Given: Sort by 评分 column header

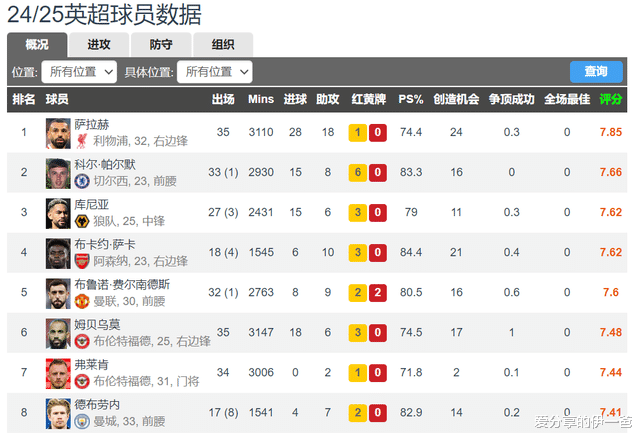Looking at the screenshot, I should coord(611,99).
